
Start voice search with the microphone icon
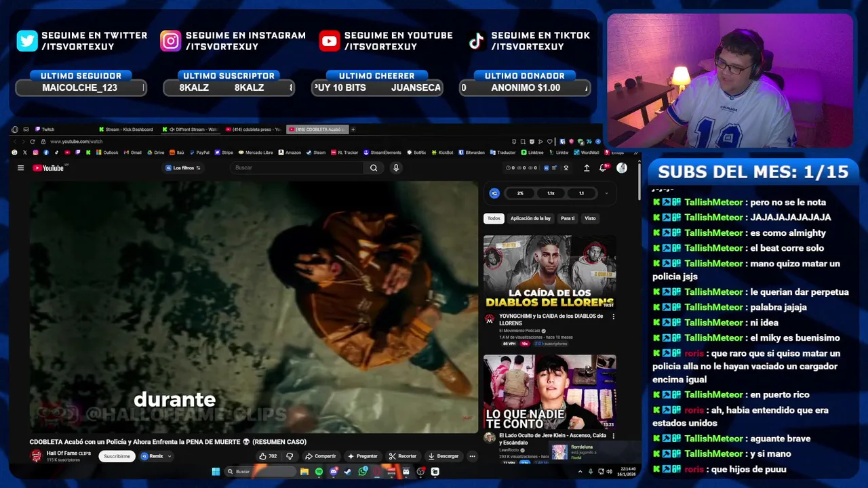tap(396, 168)
